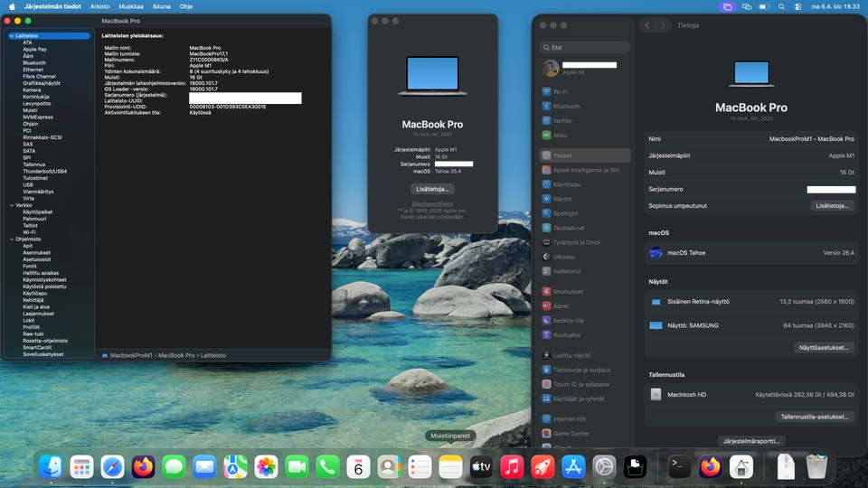Select Muisti in hardware tree
Screen dimensions: 868x488
(30, 110)
